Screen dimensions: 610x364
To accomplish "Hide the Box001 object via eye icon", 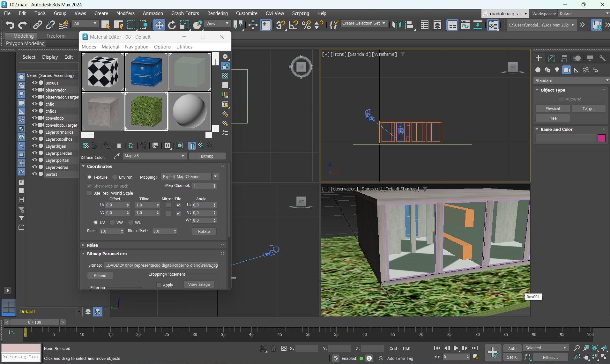I will 34,83.
